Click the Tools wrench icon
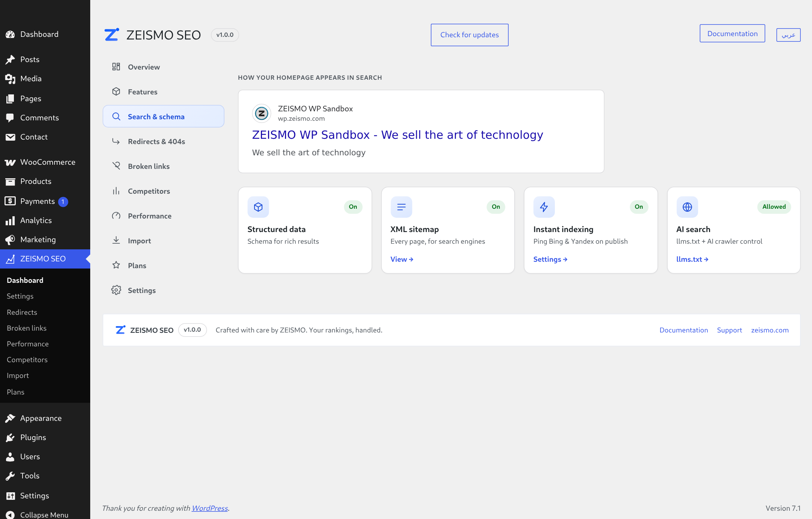 coord(10,476)
